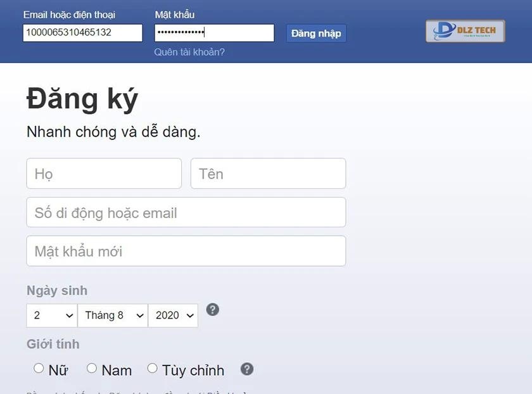Open the birth year dropdown showing 2020

[173, 315]
